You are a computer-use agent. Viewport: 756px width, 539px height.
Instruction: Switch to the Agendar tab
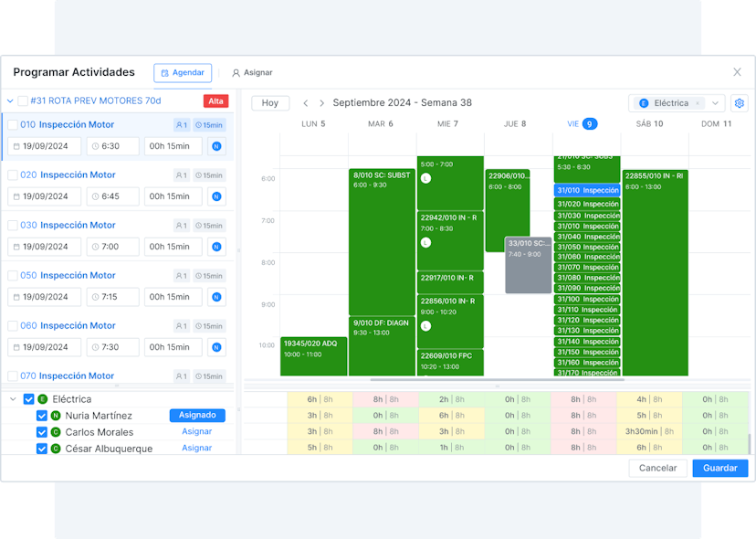point(183,72)
